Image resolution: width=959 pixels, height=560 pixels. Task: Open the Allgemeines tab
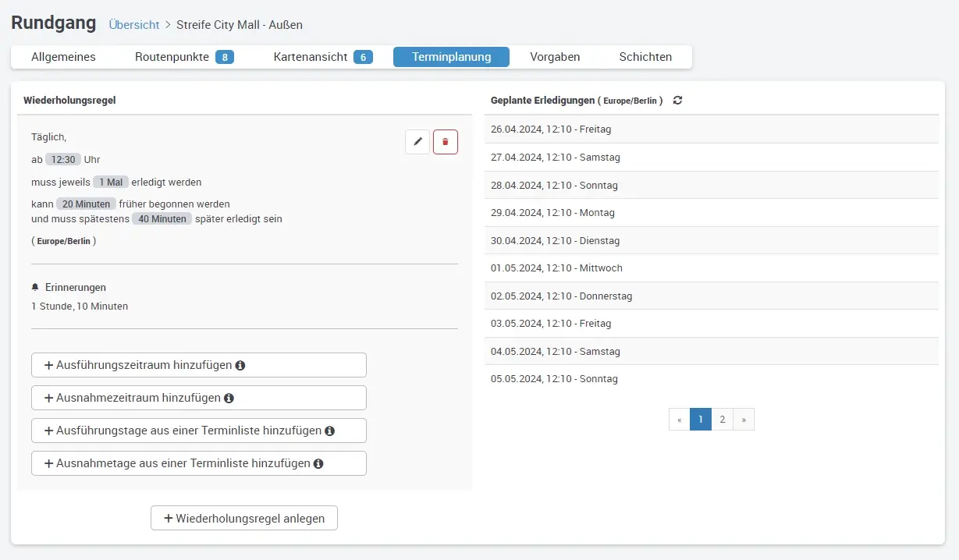pyautogui.click(x=63, y=57)
